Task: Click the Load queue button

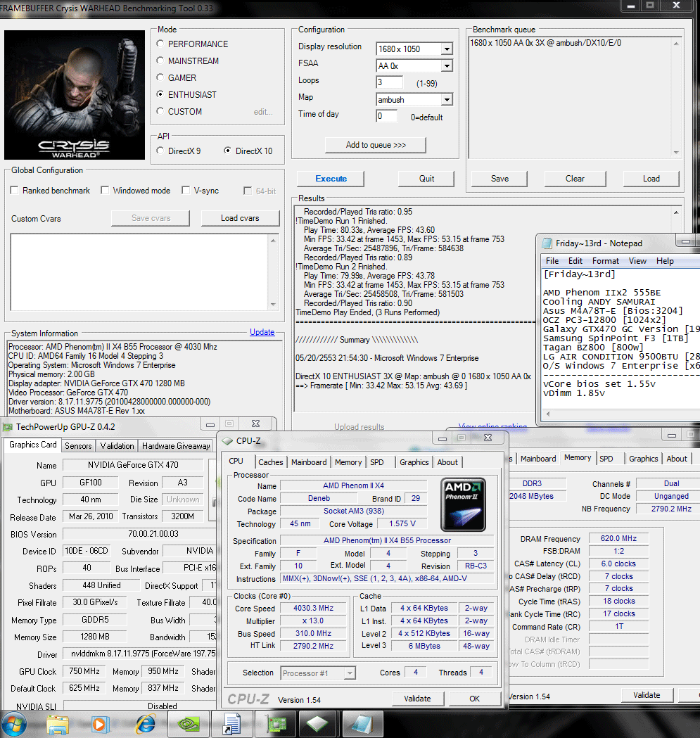Action: point(651,179)
